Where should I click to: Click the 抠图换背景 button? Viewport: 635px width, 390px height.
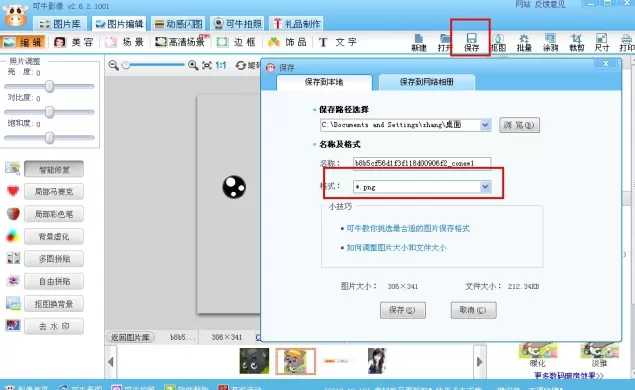(x=54, y=304)
